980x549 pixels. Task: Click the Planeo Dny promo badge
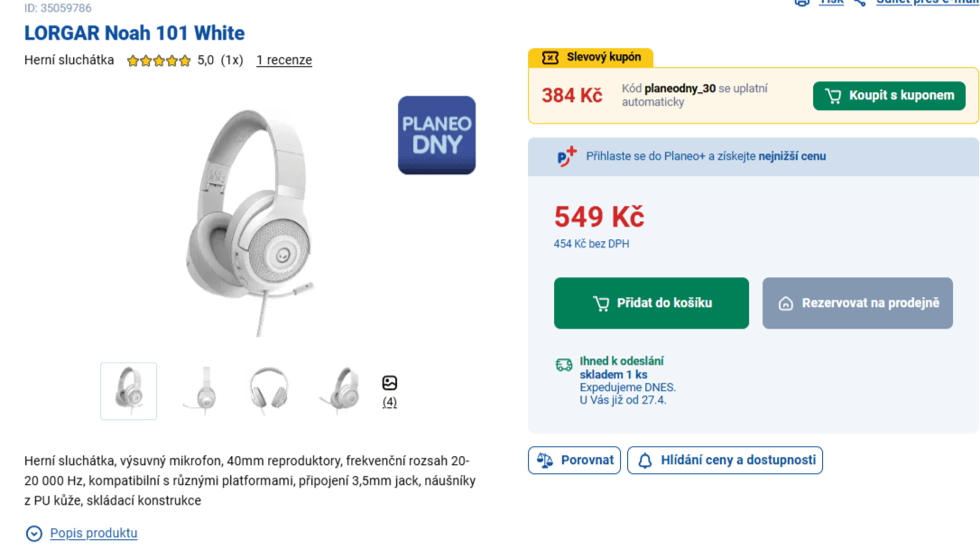tap(437, 135)
